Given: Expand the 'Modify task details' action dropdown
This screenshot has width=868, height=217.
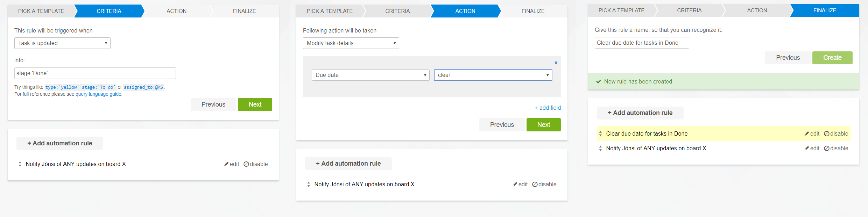Looking at the screenshot, I should (x=351, y=43).
